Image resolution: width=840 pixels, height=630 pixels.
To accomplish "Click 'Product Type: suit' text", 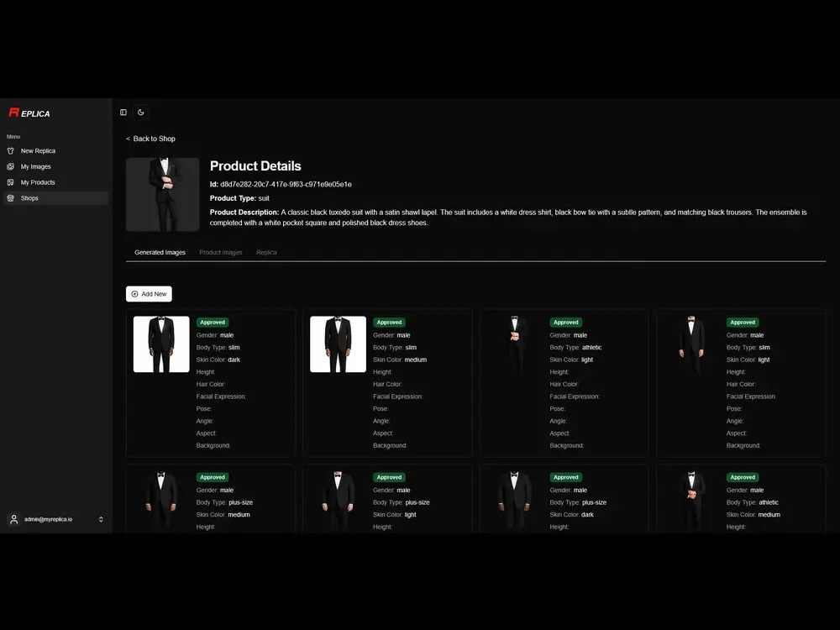I will pos(239,198).
